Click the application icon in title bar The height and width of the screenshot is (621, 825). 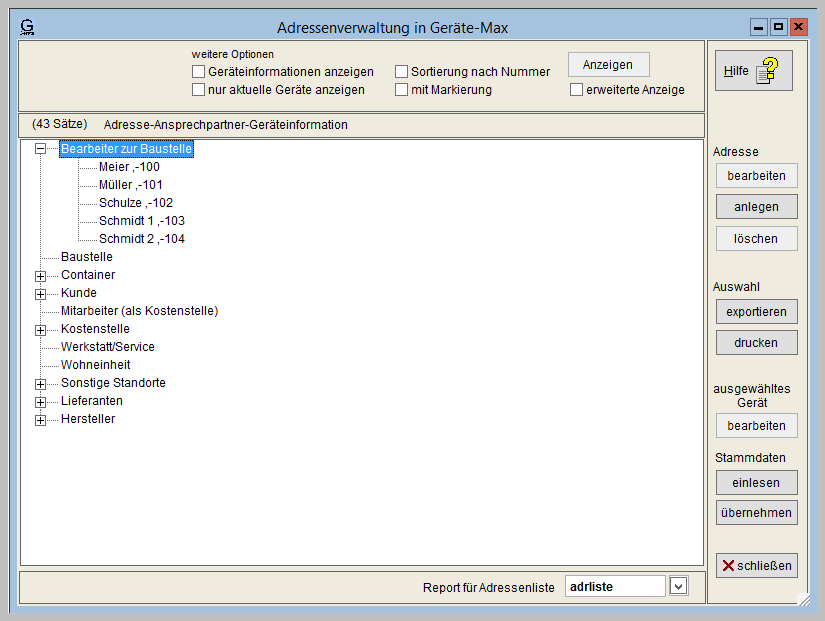[x=27, y=27]
